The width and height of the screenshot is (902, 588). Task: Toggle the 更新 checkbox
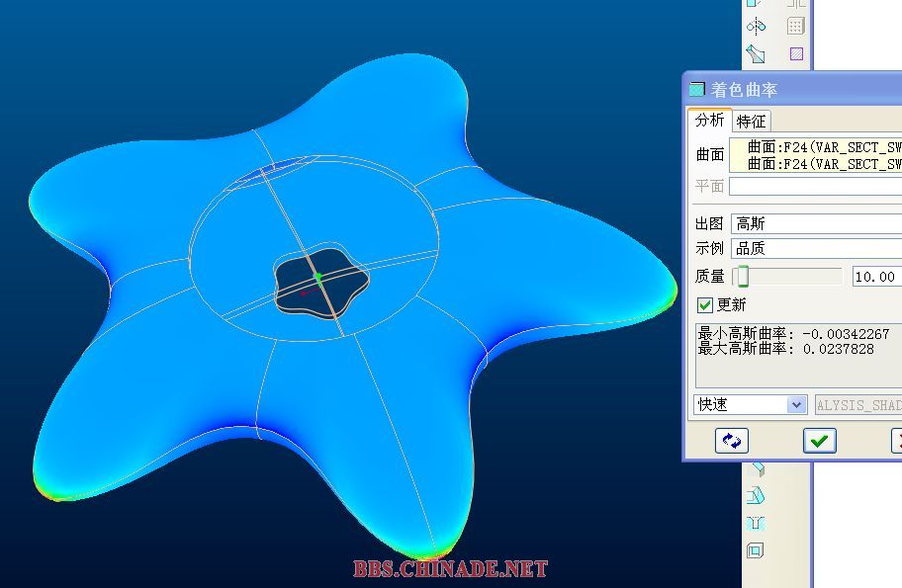705,305
